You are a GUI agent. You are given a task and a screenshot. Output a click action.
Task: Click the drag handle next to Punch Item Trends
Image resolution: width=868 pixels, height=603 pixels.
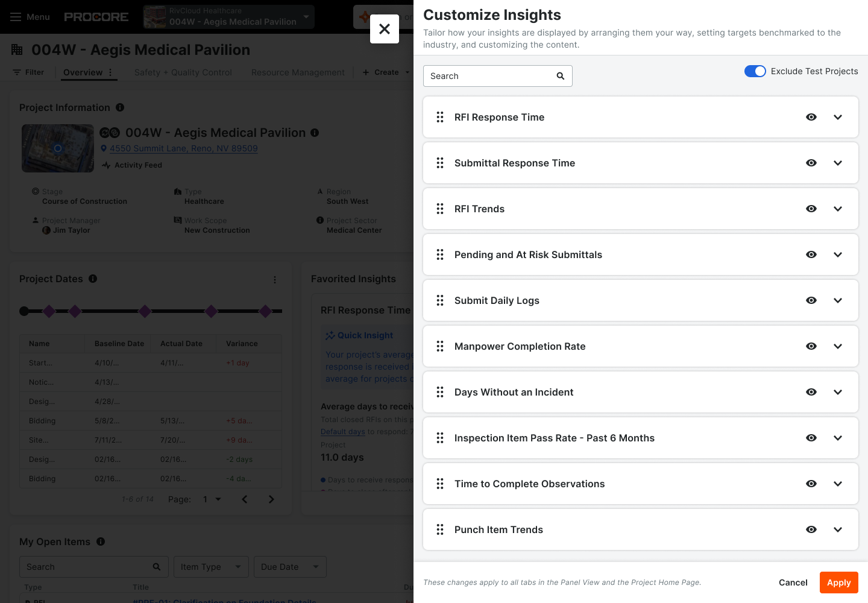[440, 529]
